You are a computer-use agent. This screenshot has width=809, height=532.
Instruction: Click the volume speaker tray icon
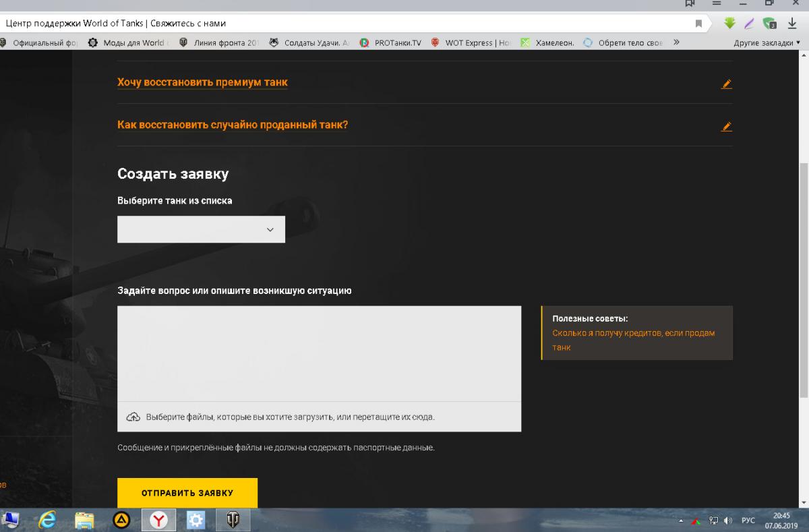point(728,521)
